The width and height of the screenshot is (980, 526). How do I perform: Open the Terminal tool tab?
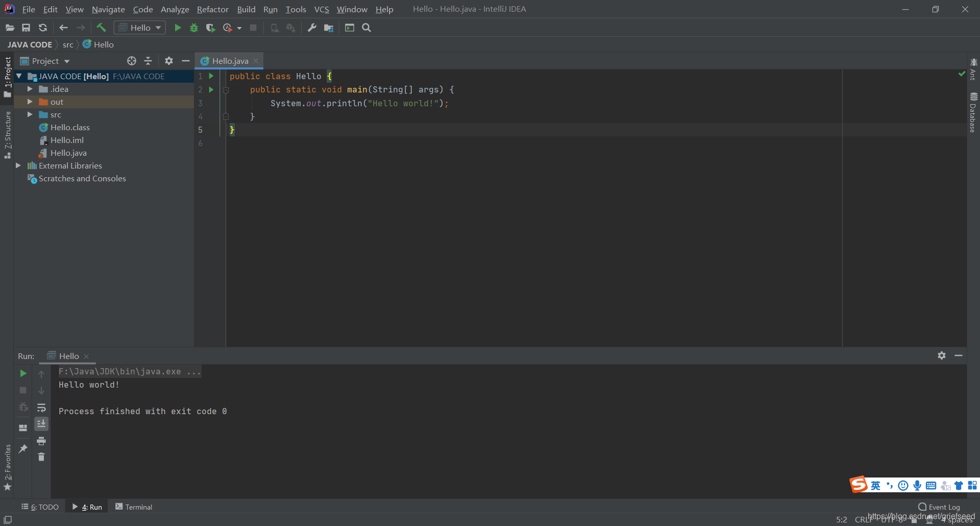click(134, 507)
